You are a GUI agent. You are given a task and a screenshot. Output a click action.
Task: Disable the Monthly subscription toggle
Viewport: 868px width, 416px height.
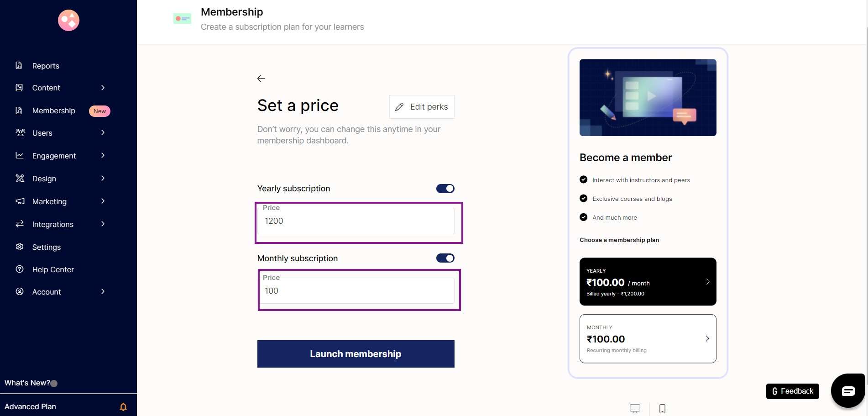tap(445, 258)
